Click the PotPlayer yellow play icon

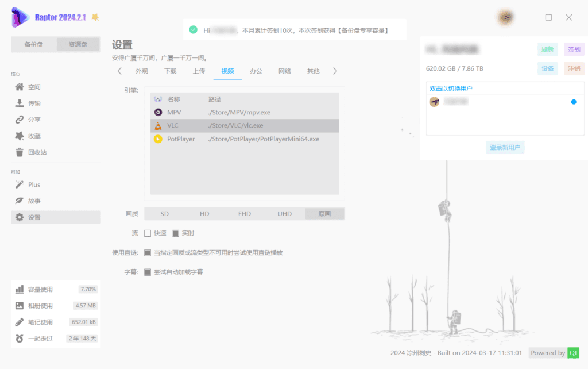click(x=158, y=139)
